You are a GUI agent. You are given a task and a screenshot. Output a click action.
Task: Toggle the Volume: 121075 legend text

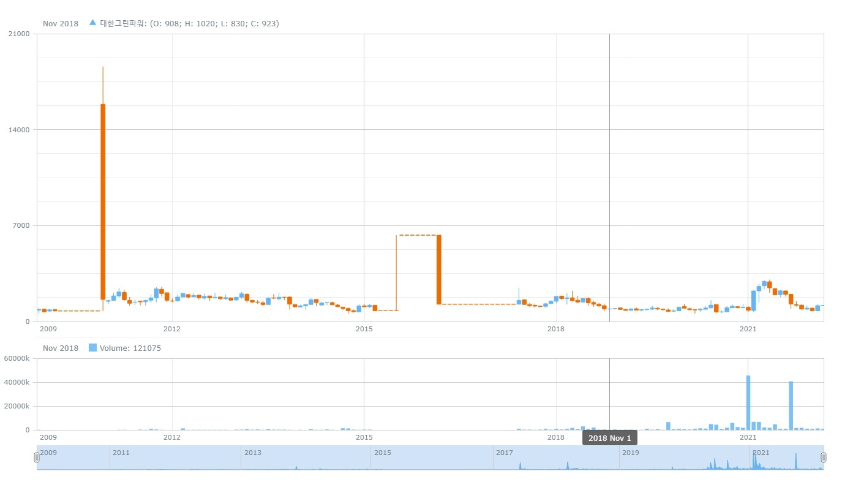click(x=130, y=348)
